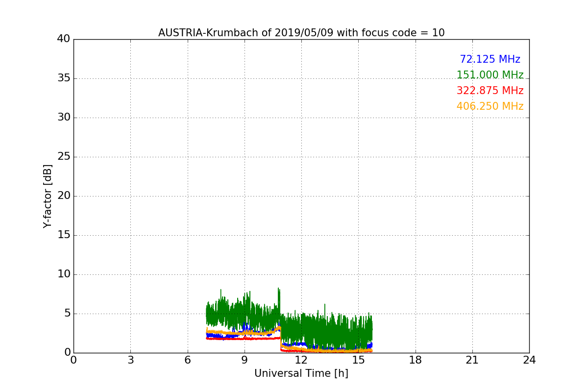The width and height of the screenshot is (588, 392).
Task: Click the x-axis tick label 18
Action: click(416, 360)
